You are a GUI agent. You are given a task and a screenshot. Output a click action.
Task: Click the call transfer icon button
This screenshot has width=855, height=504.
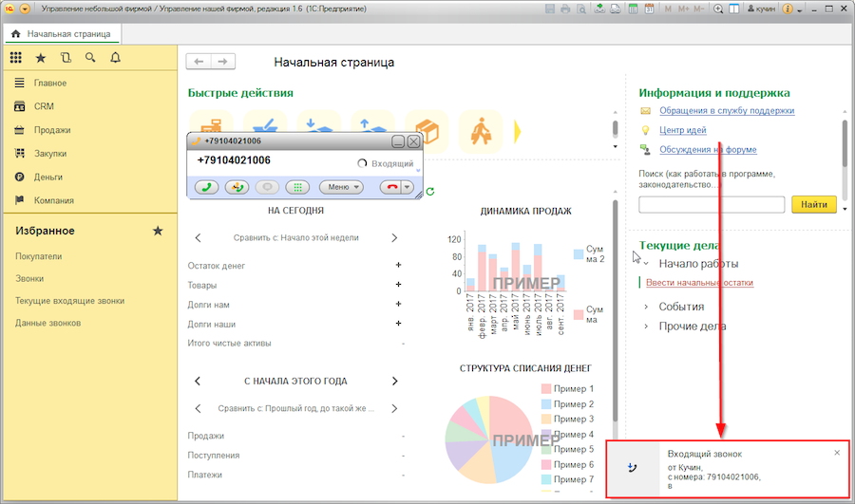[237, 187]
